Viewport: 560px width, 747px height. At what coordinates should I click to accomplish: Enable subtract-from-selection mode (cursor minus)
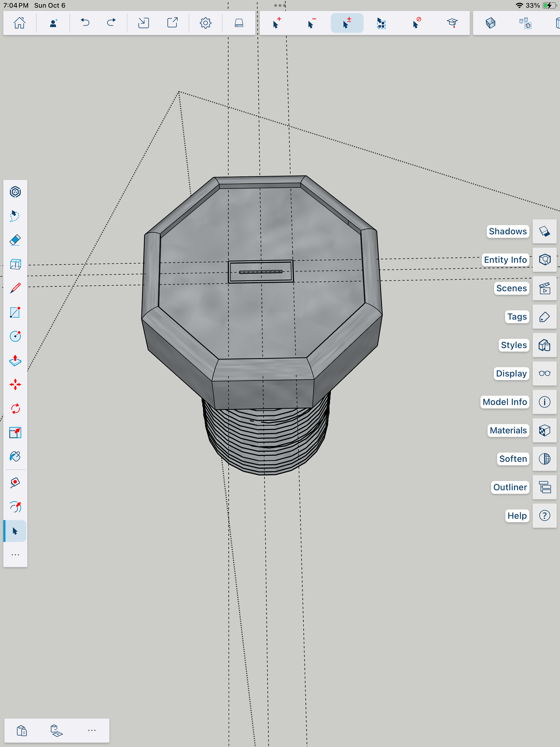312,23
